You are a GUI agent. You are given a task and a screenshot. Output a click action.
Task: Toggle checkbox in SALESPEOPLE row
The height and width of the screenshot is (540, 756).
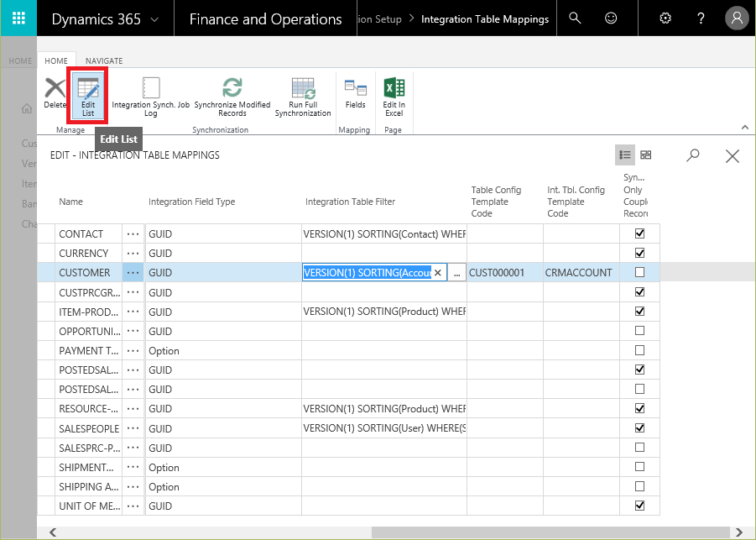[640, 428]
